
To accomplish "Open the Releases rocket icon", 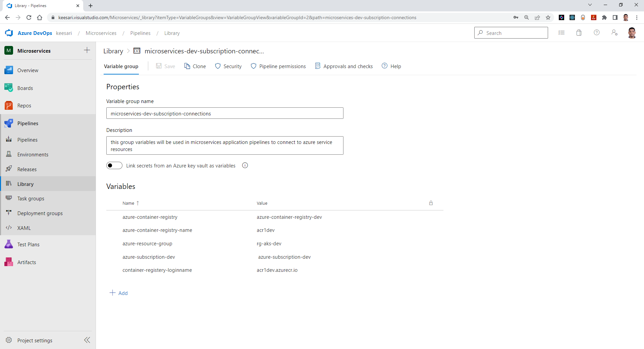I will point(9,169).
